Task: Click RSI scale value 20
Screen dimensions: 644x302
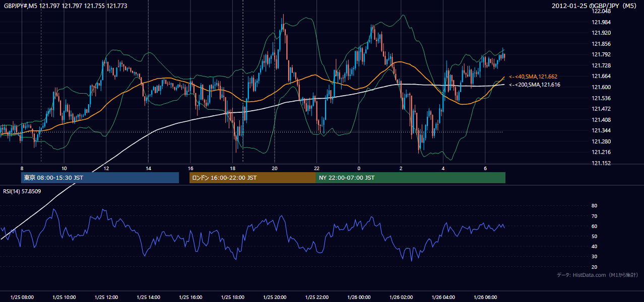Action: (x=595, y=267)
